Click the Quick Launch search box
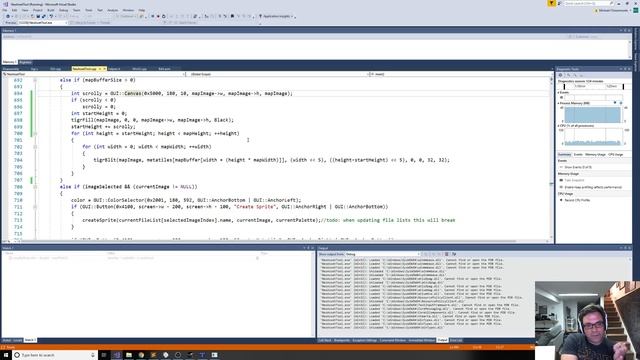Screen dimensions: 640x360 point(588,3)
